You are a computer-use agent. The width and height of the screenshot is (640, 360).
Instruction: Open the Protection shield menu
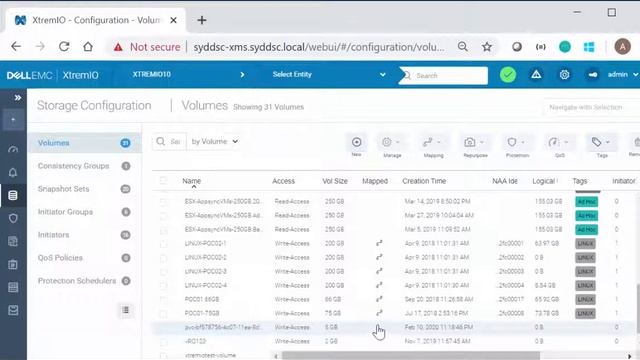coord(516,142)
